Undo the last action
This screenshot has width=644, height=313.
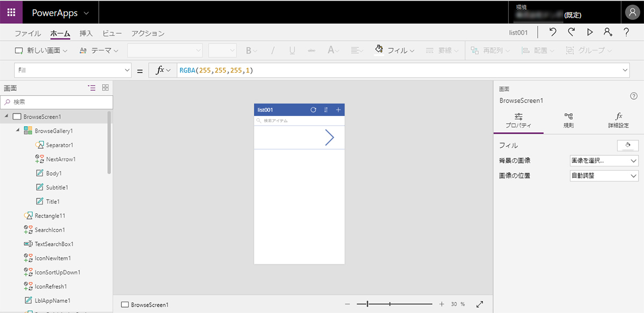[x=552, y=33]
